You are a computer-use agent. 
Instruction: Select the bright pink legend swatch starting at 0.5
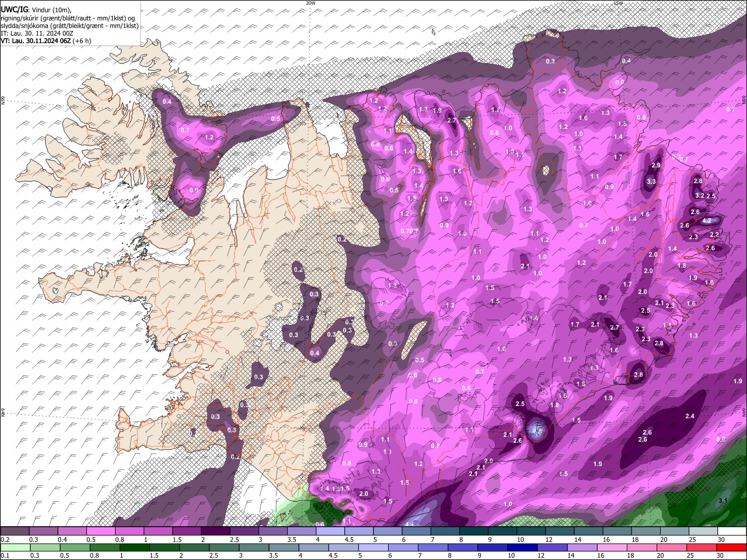pyautogui.click(x=100, y=531)
